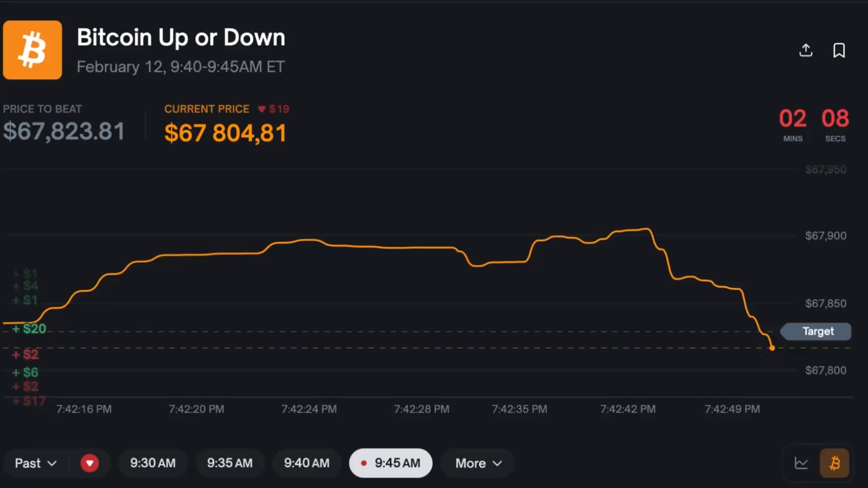Select the 9:35 AM time tab

tap(230, 463)
